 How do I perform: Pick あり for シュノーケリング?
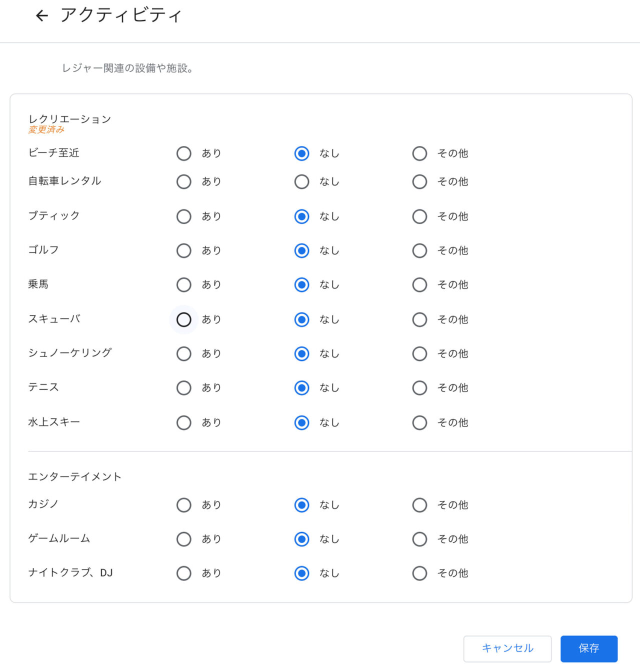184,353
